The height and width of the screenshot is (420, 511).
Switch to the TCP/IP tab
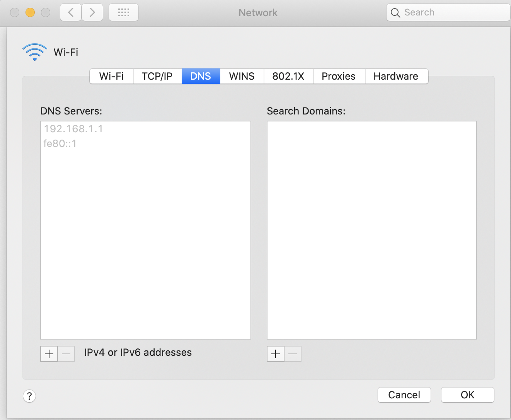157,76
